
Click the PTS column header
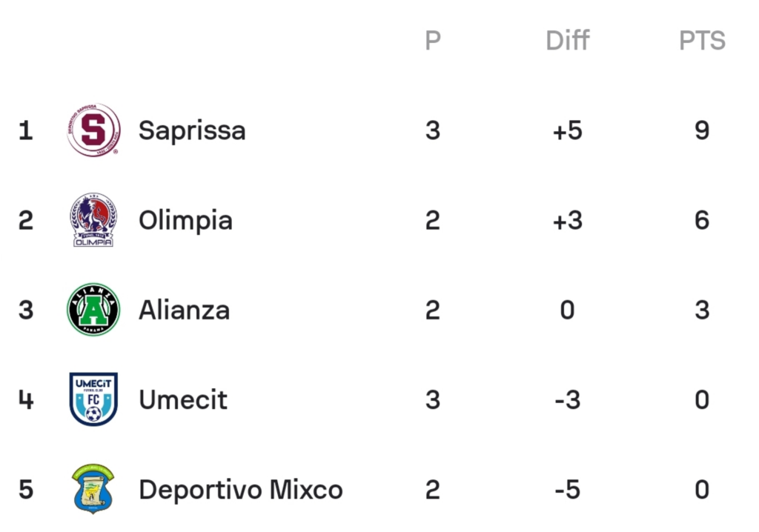pyautogui.click(x=702, y=40)
